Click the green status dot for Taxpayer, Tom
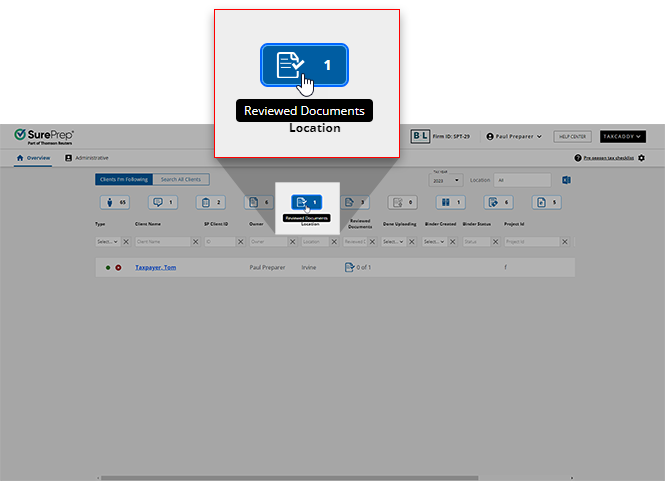665x481 pixels. click(x=108, y=268)
